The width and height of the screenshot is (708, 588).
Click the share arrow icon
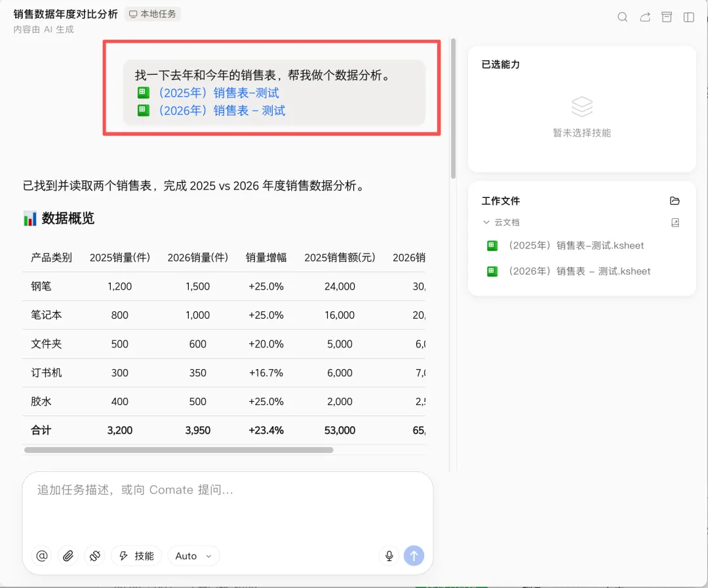(x=645, y=17)
